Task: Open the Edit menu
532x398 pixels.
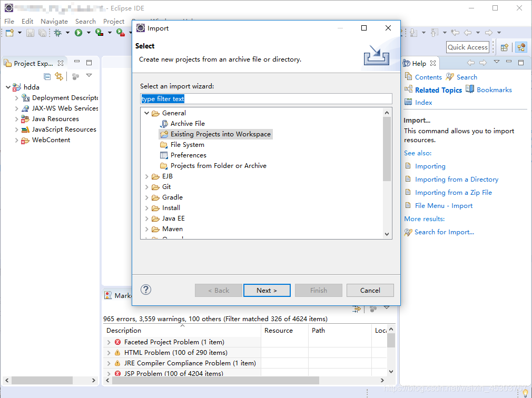Action: (27, 22)
